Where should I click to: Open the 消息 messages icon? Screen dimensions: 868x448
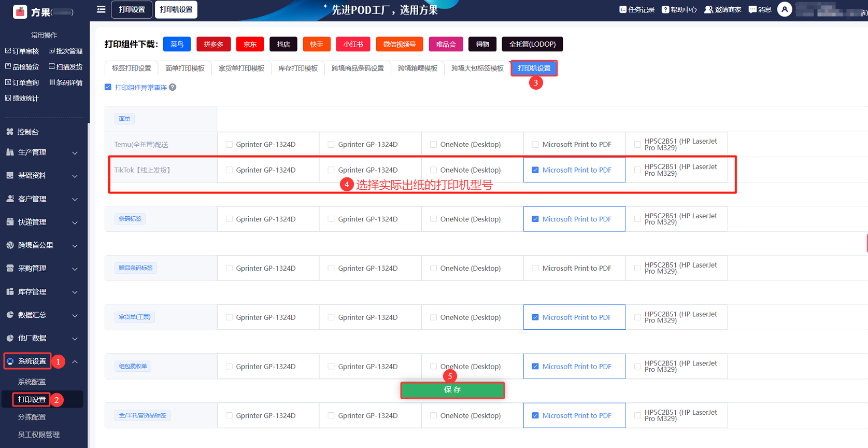tap(752, 9)
